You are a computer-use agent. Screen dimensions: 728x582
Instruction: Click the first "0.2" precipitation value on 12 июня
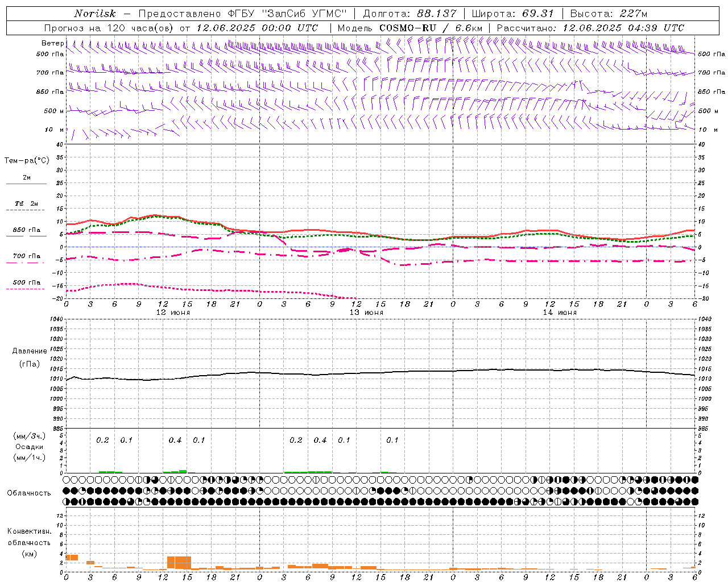(x=102, y=440)
